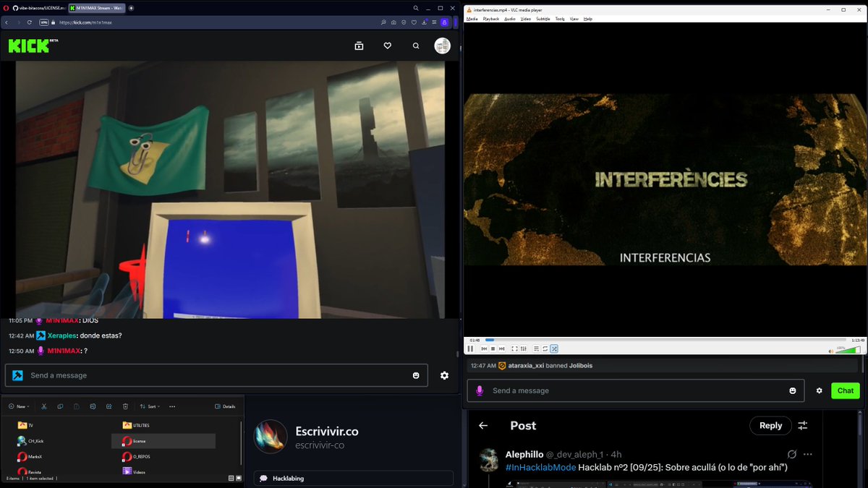This screenshot has width=868, height=488.
Task: Select the UTILITIES folder
Action: click(x=137, y=425)
